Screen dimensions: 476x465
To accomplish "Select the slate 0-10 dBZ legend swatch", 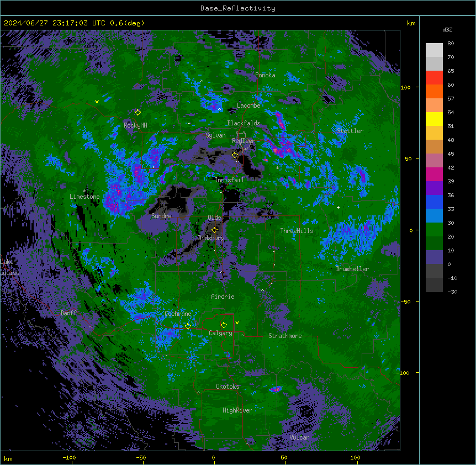I will [434, 257].
